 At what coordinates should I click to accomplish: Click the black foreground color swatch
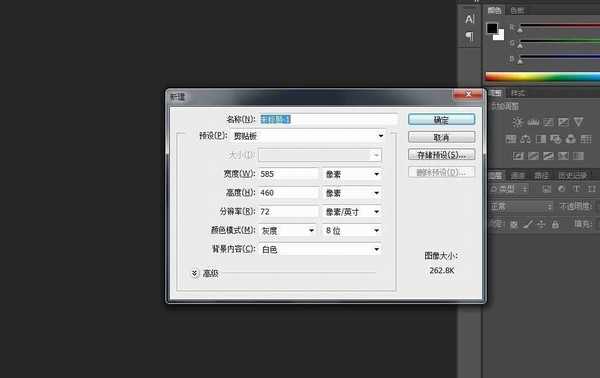[492, 28]
